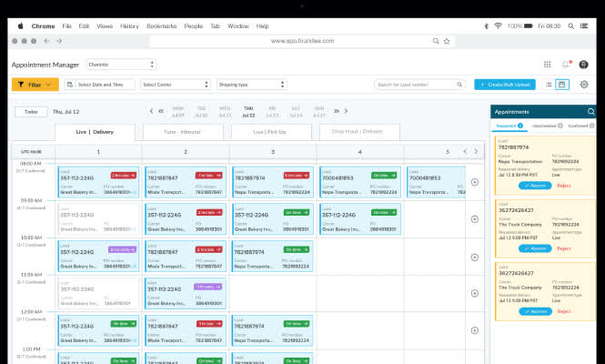Reject load 7821887974 request

tap(564, 186)
